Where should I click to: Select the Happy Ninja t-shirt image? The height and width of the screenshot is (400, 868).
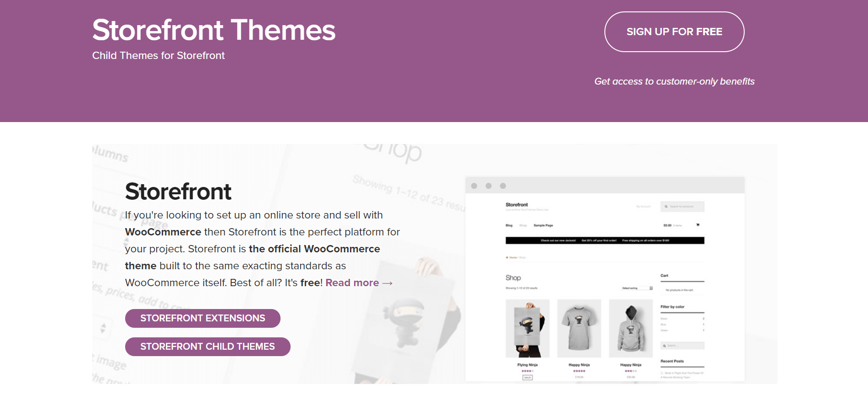point(579,328)
